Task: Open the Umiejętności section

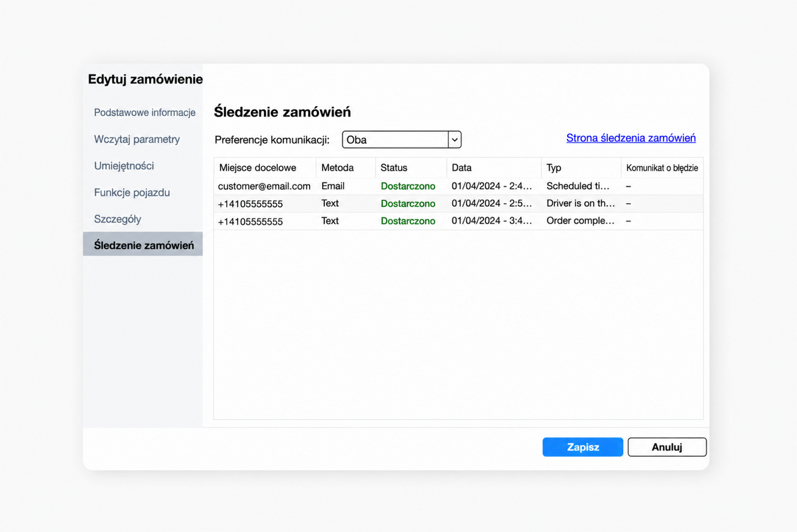Action: pos(124,166)
